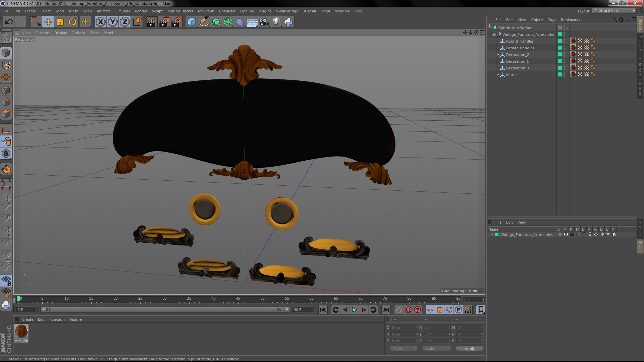644x362 pixels.
Task: Toggle lock for Vintage_Furniture_Accessories layer
Action: [584, 235]
